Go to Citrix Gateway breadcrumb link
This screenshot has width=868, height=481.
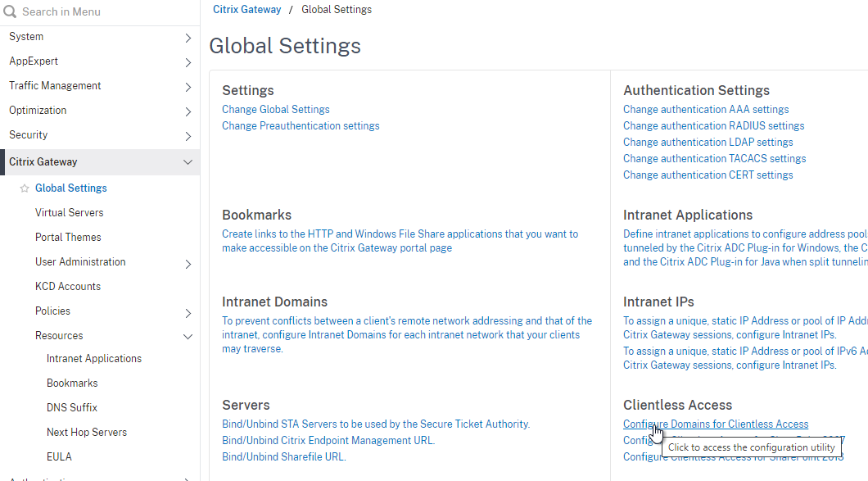pos(247,9)
